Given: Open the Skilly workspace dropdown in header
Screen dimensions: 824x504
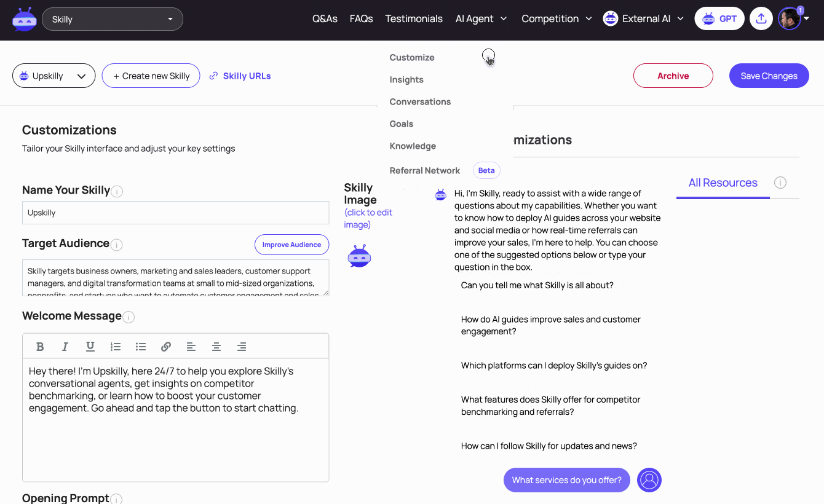Looking at the screenshot, I should 113,19.
